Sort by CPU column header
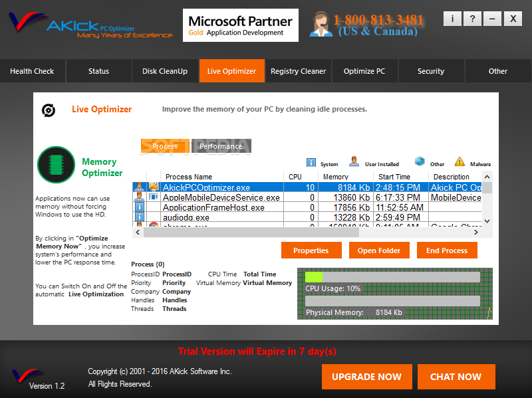The image size is (532, 398). 301,177
